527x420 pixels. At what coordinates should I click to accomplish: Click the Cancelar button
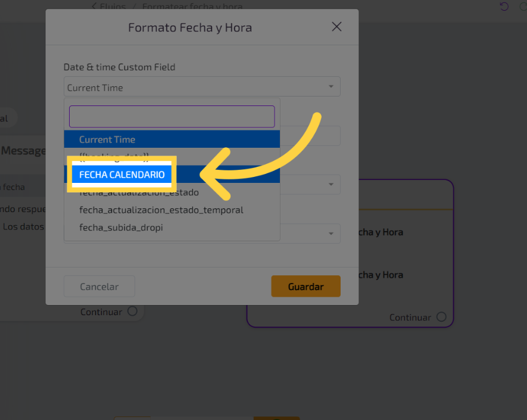[x=99, y=287]
